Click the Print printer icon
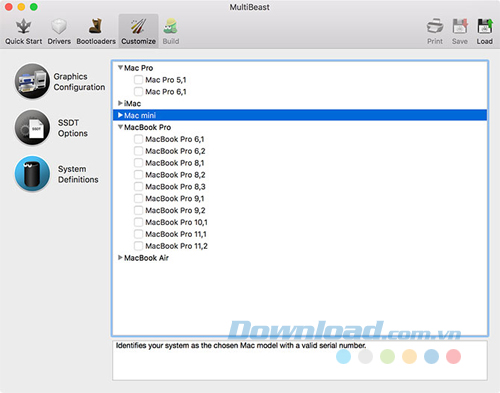Screen dimensions: 500x393 point(435,26)
